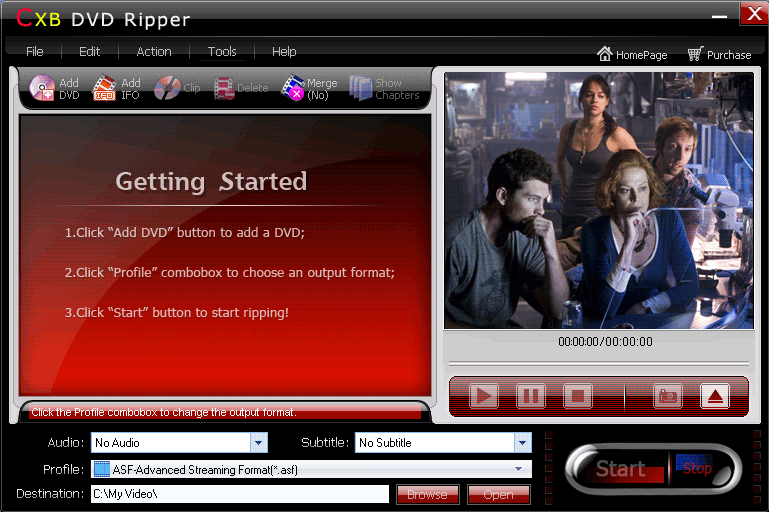Open the File menu
The height and width of the screenshot is (512, 769).
click(x=35, y=51)
